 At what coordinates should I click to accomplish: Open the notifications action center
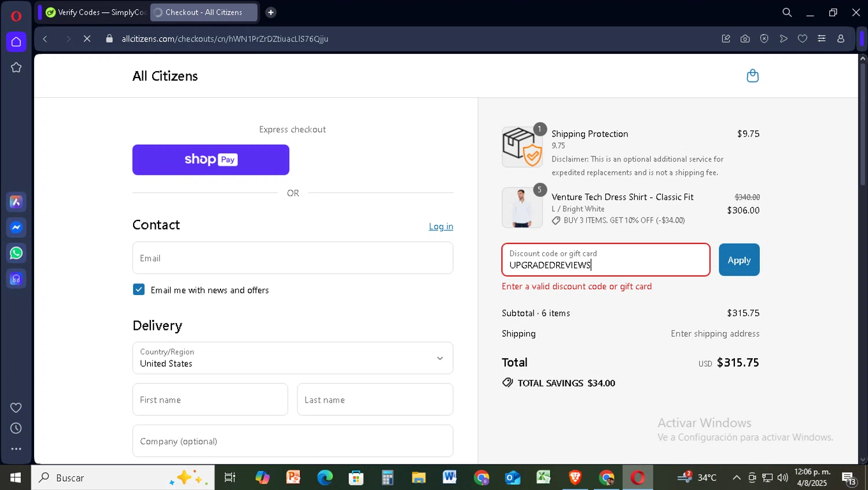[849, 478]
